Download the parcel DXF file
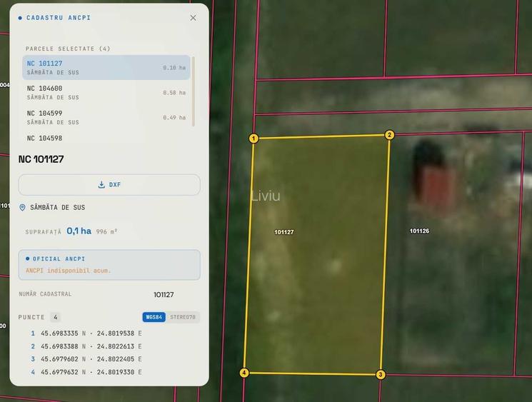 coord(109,184)
